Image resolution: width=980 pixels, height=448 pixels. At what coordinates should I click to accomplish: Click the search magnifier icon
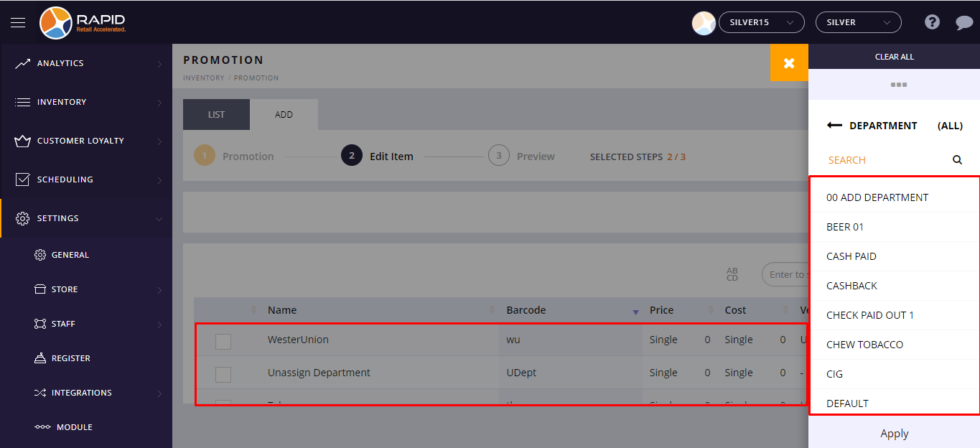(x=957, y=160)
